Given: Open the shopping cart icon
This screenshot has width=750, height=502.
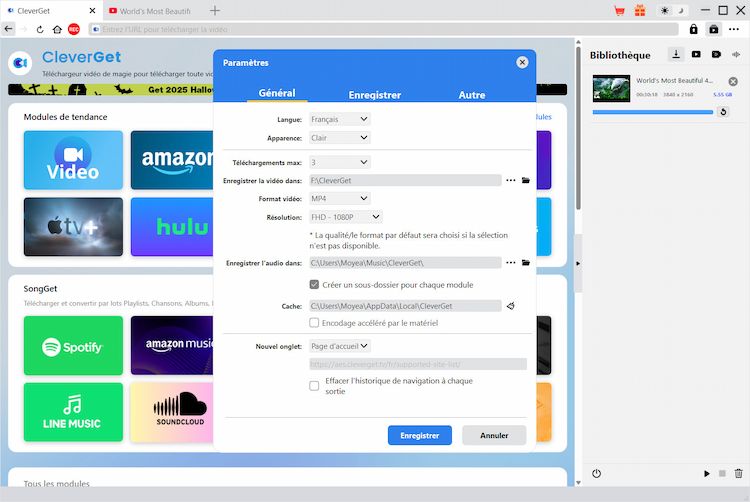Looking at the screenshot, I should [619, 11].
